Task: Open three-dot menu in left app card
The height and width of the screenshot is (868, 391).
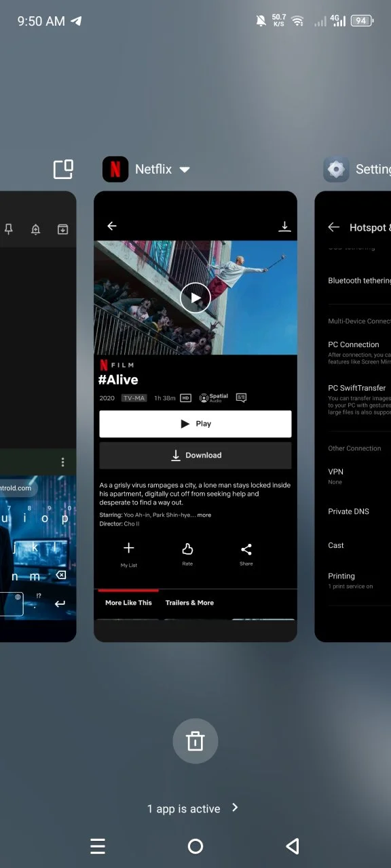Action: (63, 462)
